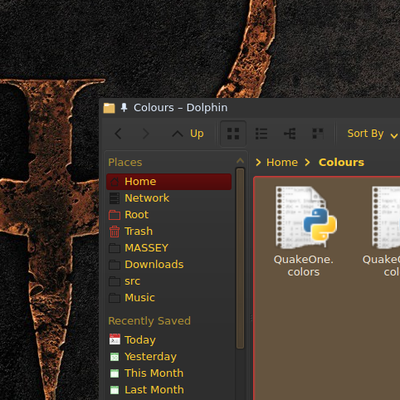Navigate to Home in the breadcrumb
This screenshot has width=400, height=400.
coord(282,162)
